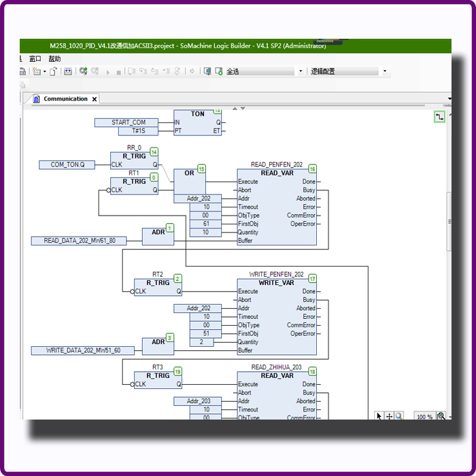
Task: Select the magnifier zoom tool
Action: pyautogui.click(x=399, y=416)
